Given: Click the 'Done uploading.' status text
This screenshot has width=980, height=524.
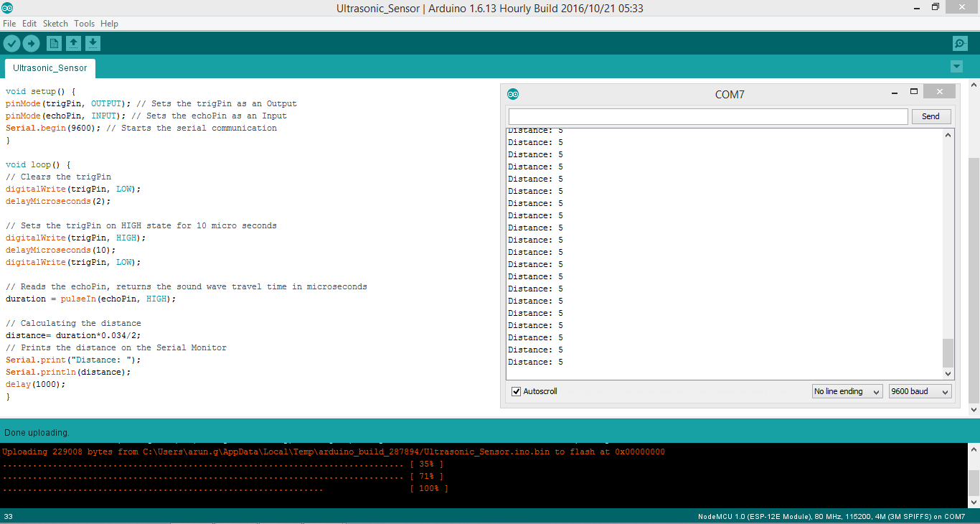Looking at the screenshot, I should (x=37, y=433).
